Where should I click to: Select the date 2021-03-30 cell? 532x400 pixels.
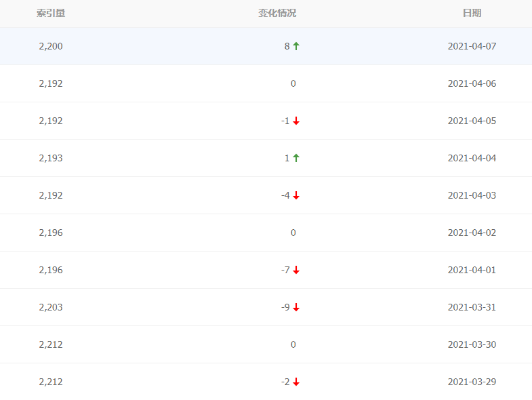click(x=472, y=344)
